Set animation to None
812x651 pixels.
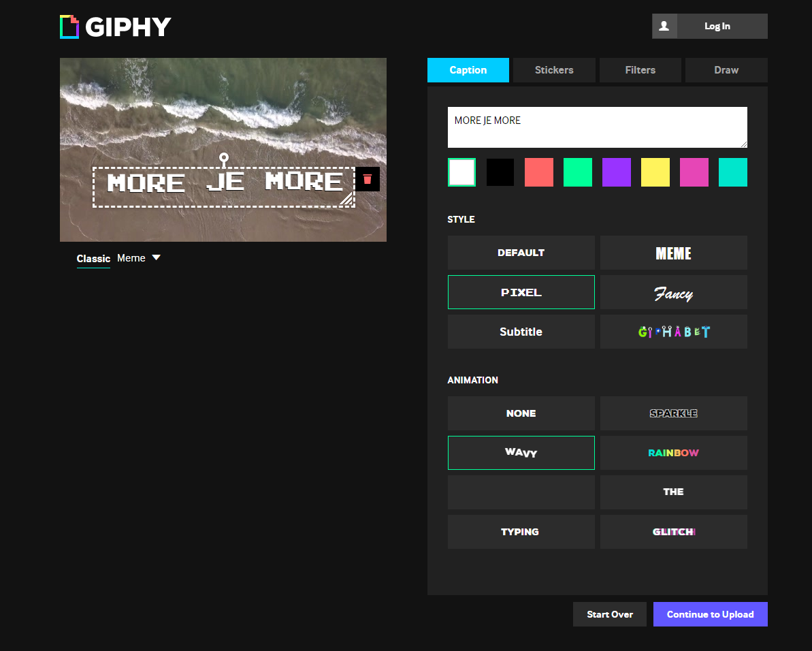pos(521,413)
